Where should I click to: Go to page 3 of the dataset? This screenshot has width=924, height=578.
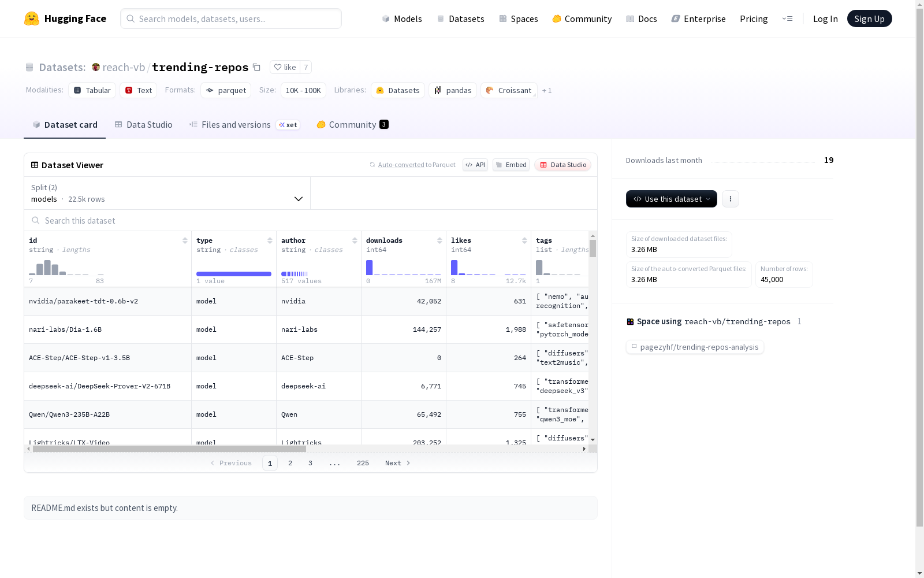310,463
